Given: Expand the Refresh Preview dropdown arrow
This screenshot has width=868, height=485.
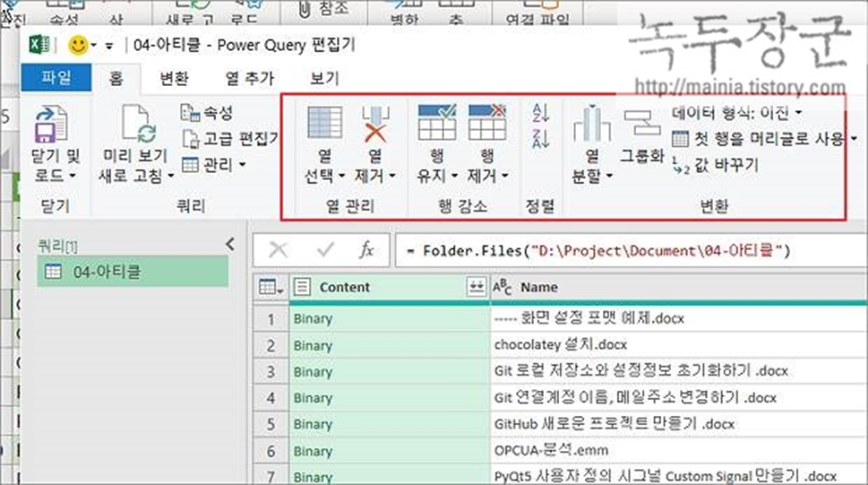Looking at the screenshot, I should coord(170,177).
